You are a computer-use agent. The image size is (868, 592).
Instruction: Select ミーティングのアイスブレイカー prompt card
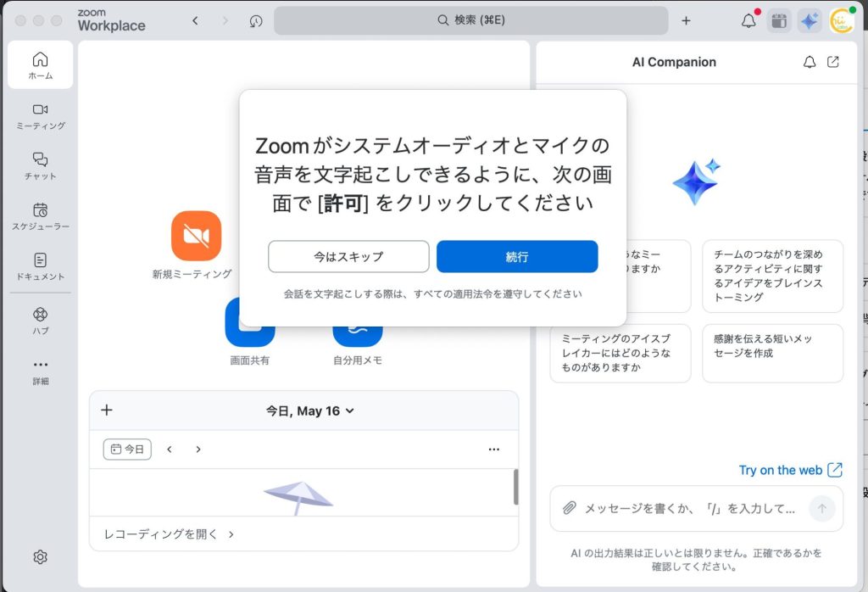coord(620,354)
